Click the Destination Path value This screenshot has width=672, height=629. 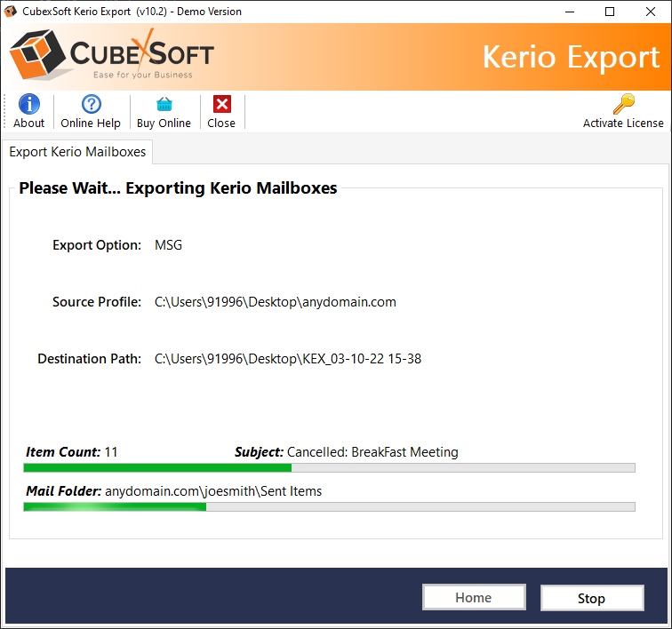click(288, 359)
